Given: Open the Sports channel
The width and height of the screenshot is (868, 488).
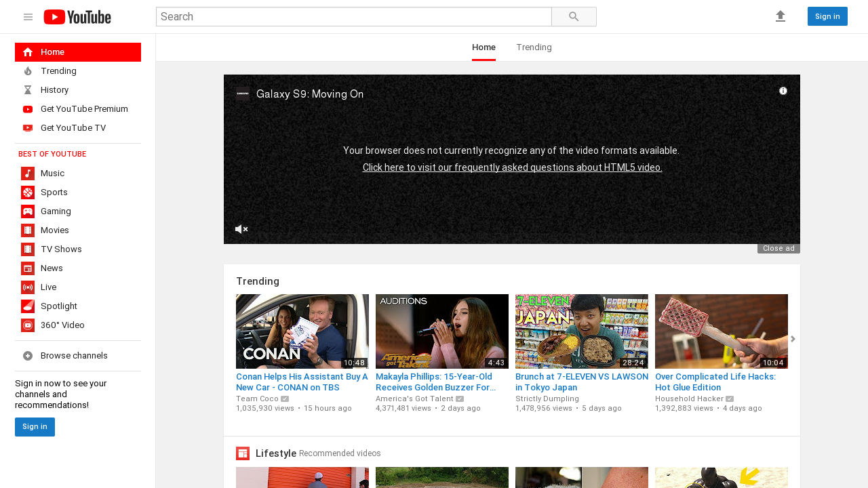Looking at the screenshot, I should [x=78, y=192].
